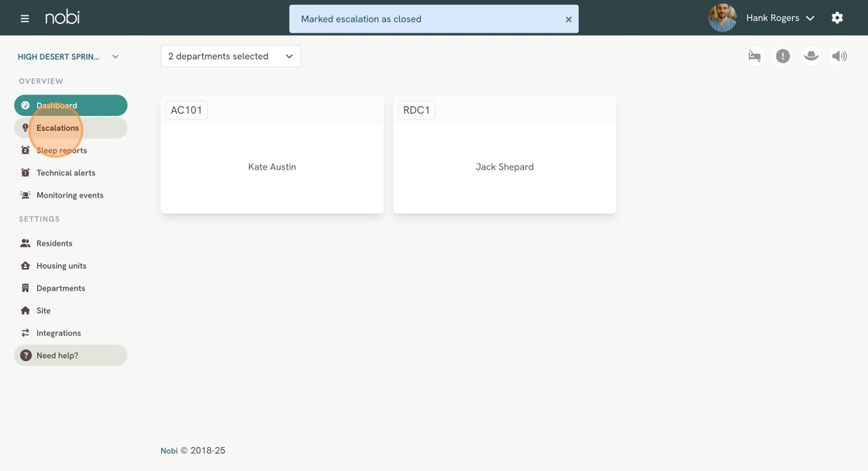Image resolution: width=868 pixels, height=471 pixels.
Task: Open the hamburger navigation menu
Action: point(24,19)
